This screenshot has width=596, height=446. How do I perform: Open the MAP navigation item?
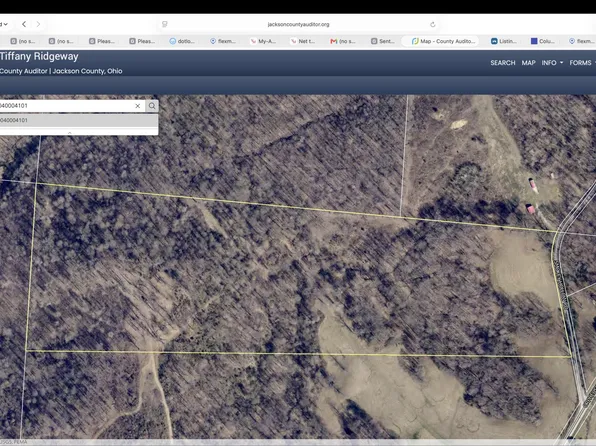[x=528, y=63]
